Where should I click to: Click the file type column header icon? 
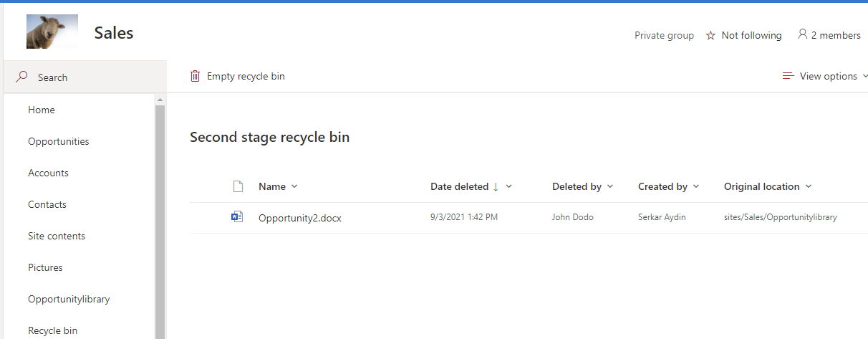(x=238, y=187)
